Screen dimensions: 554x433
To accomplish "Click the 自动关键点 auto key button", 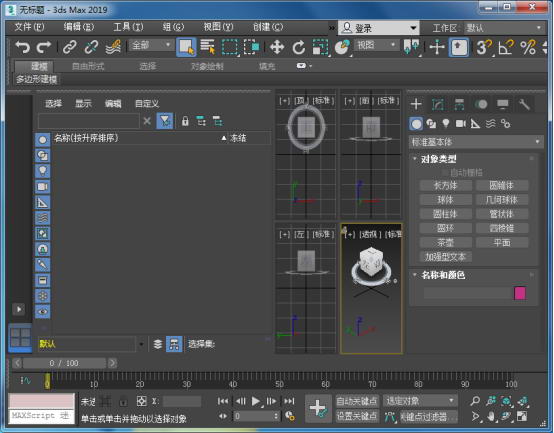I will point(357,401).
